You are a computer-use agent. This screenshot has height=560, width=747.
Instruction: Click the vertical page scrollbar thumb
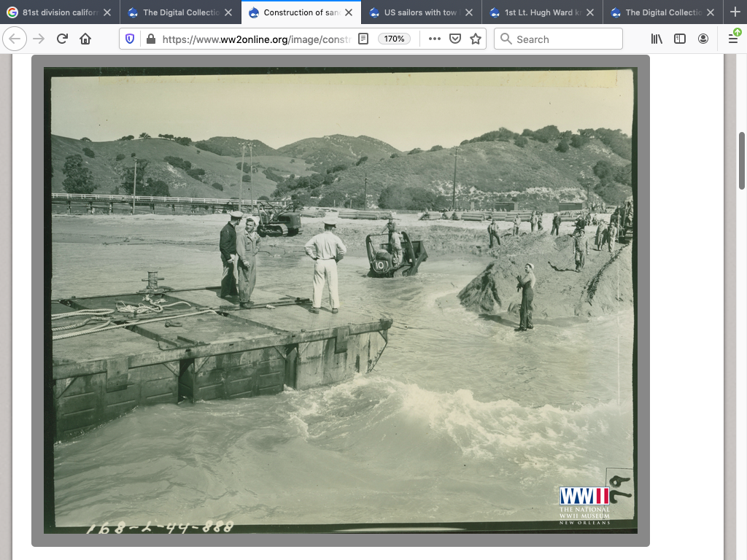coord(743,160)
